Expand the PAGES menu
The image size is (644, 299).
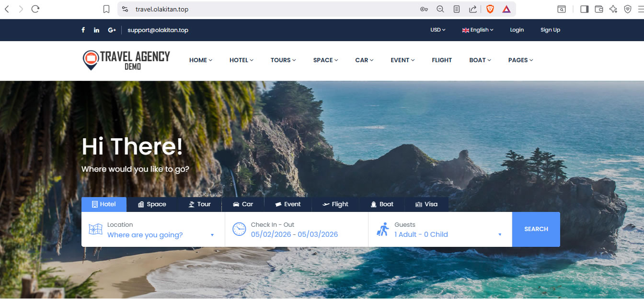click(521, 60)
